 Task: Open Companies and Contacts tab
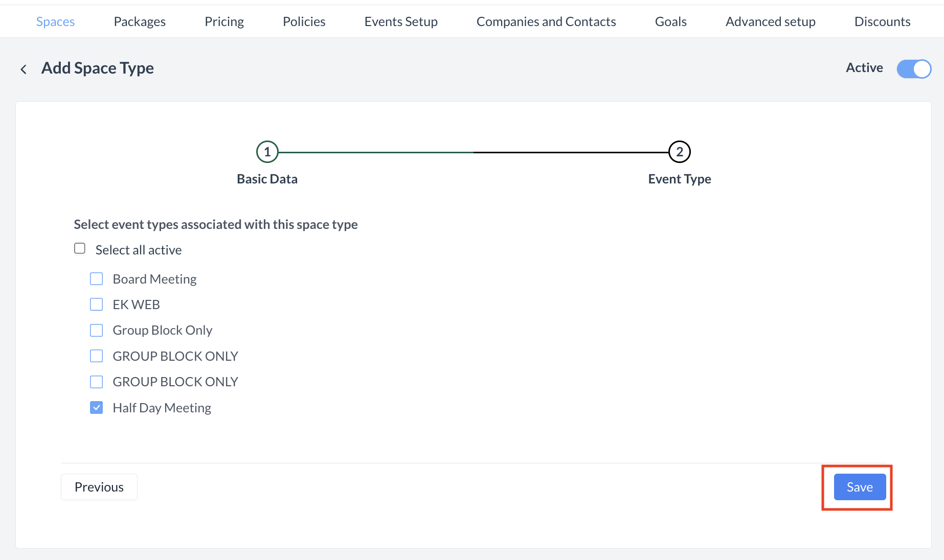point(546,21)
